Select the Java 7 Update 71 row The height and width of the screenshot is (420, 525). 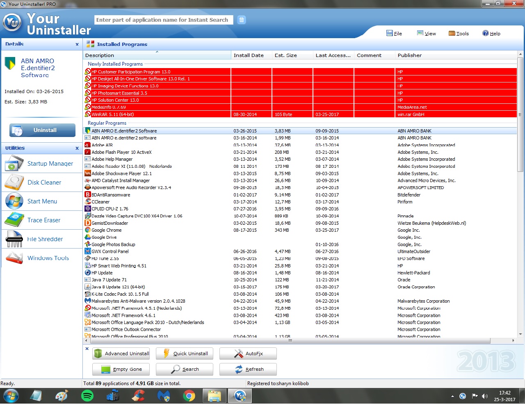[x=300, y=280]
